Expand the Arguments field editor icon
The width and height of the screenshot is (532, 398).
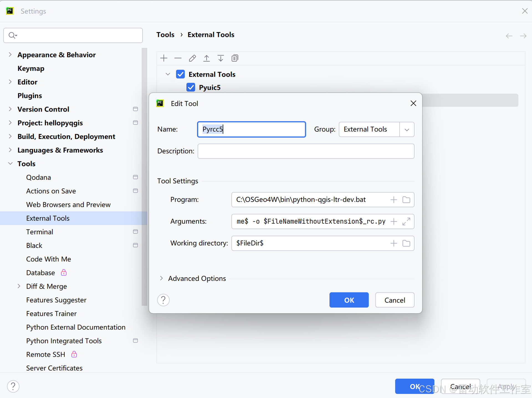pyautogui.click(x=406, y=222)
